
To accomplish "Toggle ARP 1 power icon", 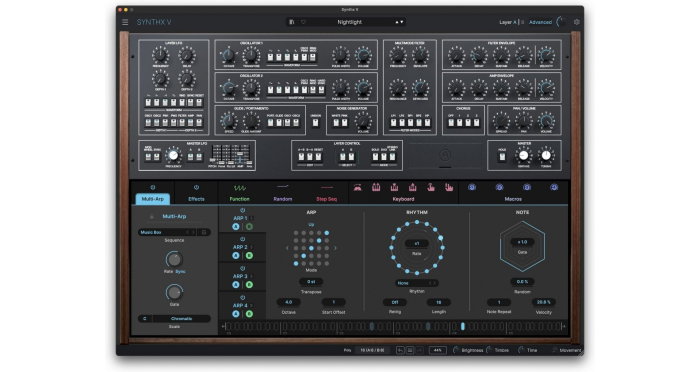I will pyautogui.click(x=242, y=210).
